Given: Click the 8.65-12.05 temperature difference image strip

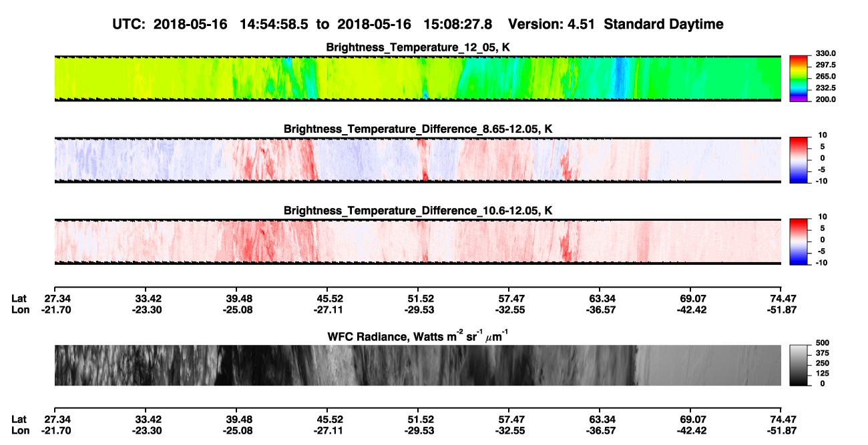Looking at the screenshot, I should [x=418, y=160].
